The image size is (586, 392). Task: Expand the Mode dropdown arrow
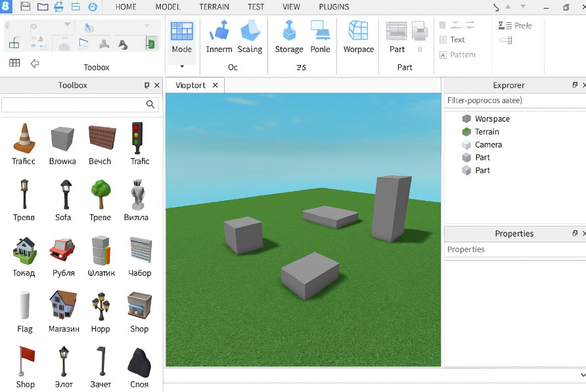[x=181, y=66]
